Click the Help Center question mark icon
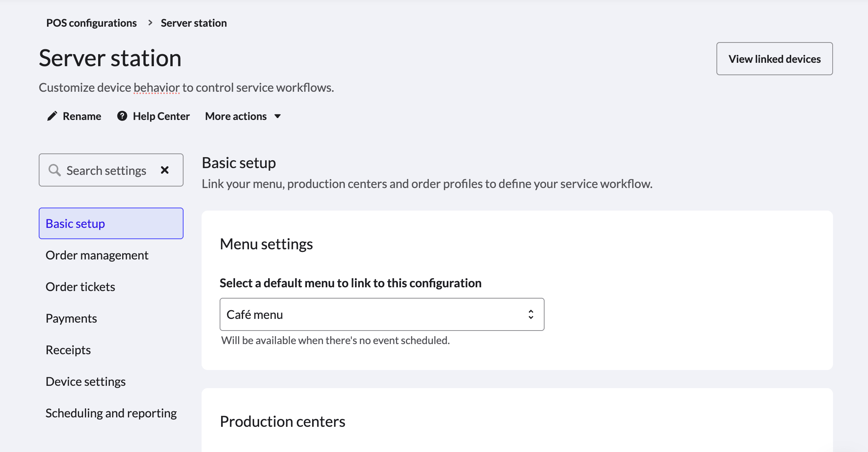868x452 pixels. [x=122, y=116]
